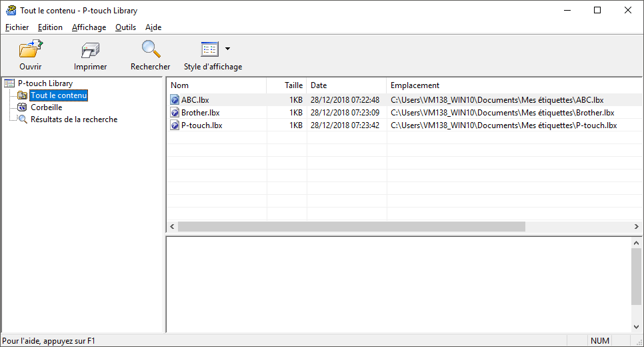Sort by Date column header

pos(347,85)
